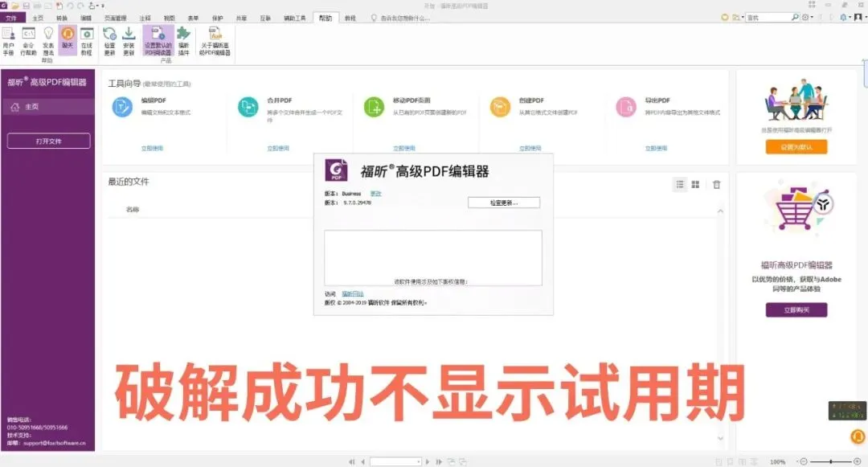Click the 导出PDF wizard icon
This screenshot has height=467, width=868.
coord(626,106)
